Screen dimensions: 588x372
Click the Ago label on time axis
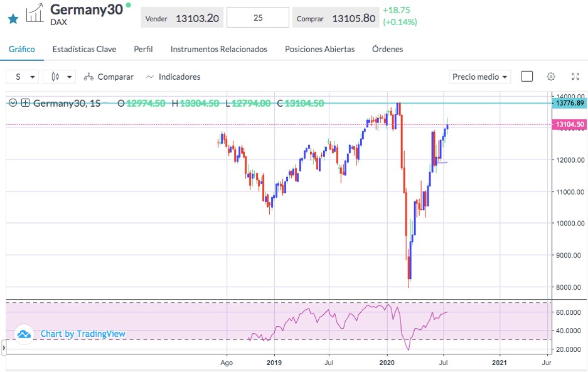point(227,363)
